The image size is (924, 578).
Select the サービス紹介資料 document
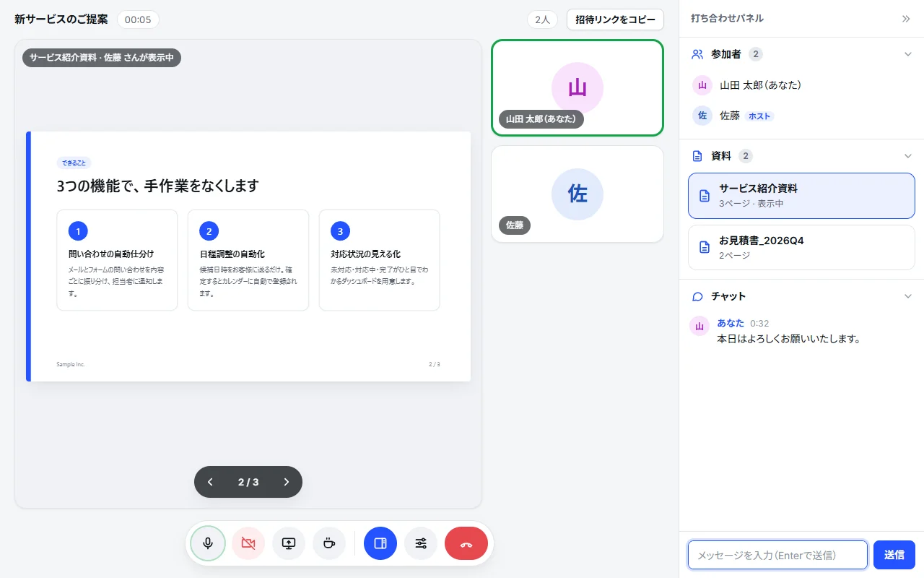pos(801,196)
